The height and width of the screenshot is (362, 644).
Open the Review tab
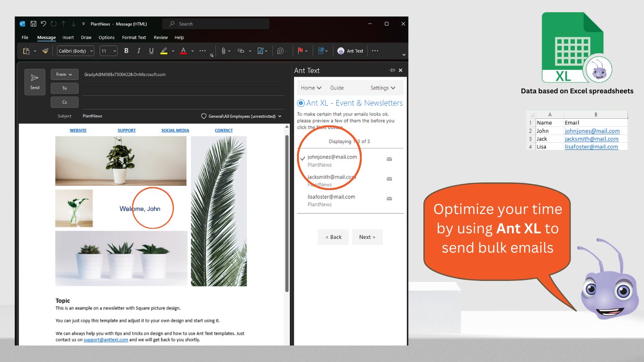coord(161,37)
